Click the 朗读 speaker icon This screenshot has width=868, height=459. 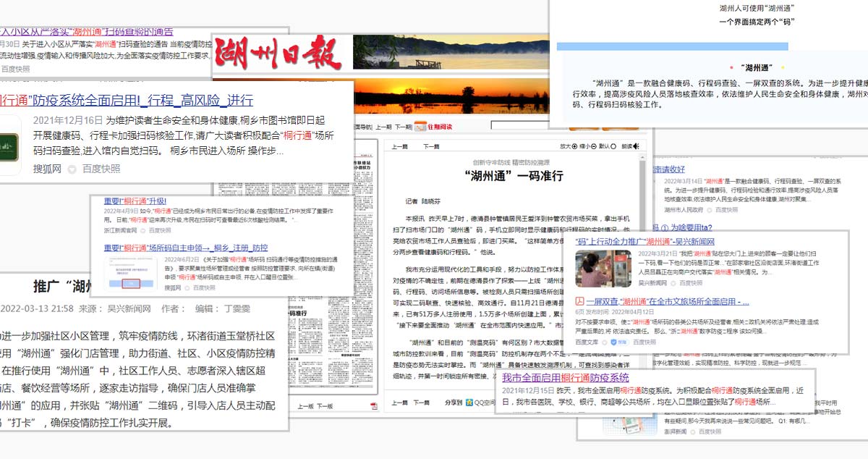(x=637, y=146)
